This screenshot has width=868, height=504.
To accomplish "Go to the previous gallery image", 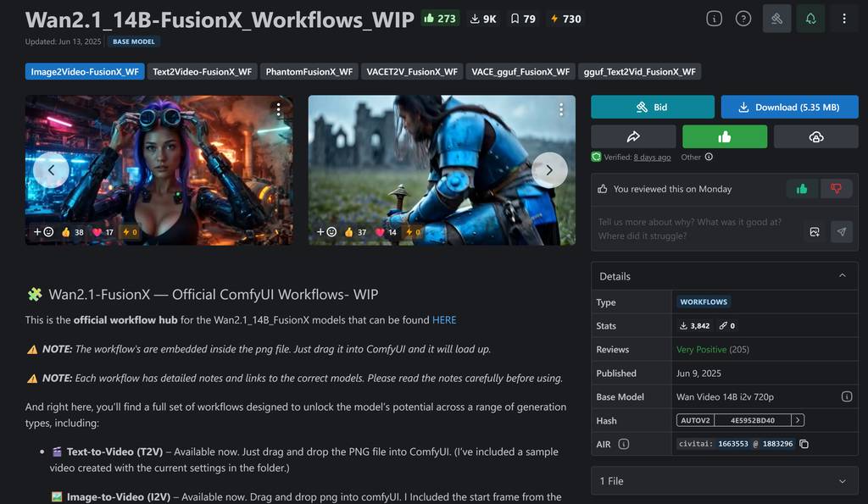I will coord(51,170).
